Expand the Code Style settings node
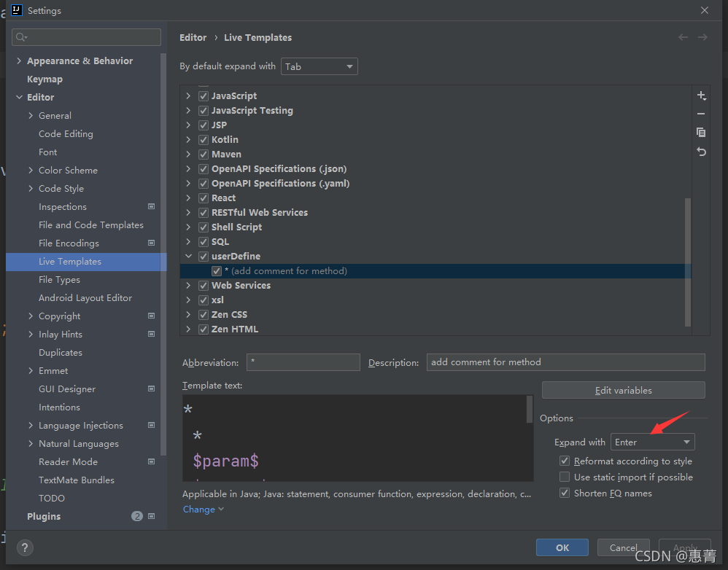This screenshot has height=570, width=728. coord(31,188)
